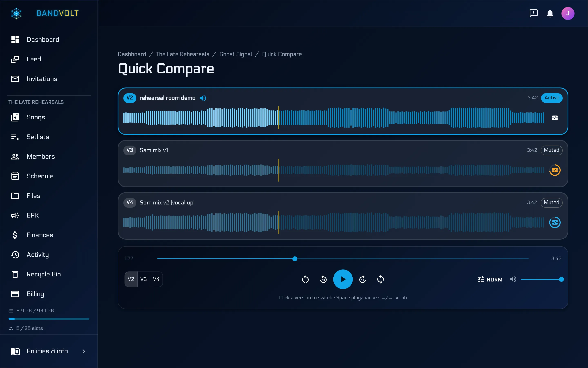Open Files page
The image size is (588, 368).
[49, 196]
